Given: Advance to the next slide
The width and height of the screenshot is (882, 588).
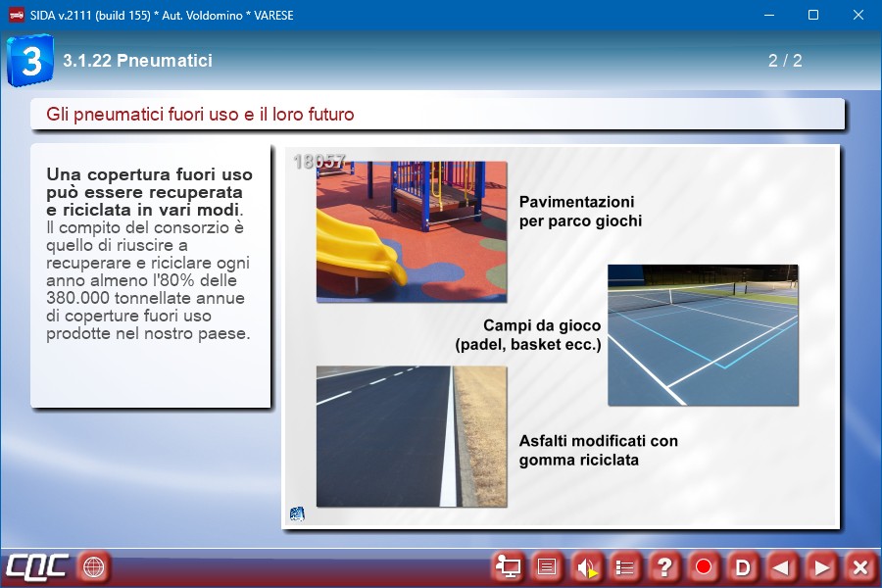Looking at the screenshot, I should (x=821, y=566).
